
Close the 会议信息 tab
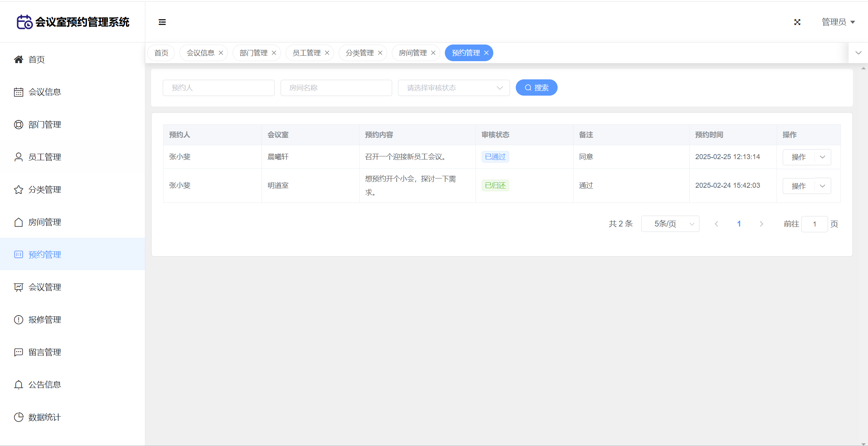(x=221, y=53)
